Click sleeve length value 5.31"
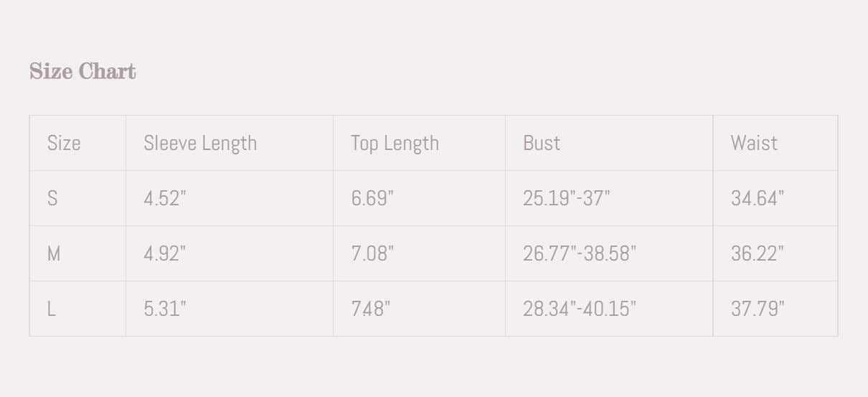Screen dimensions: 868x397 [165, 309]
